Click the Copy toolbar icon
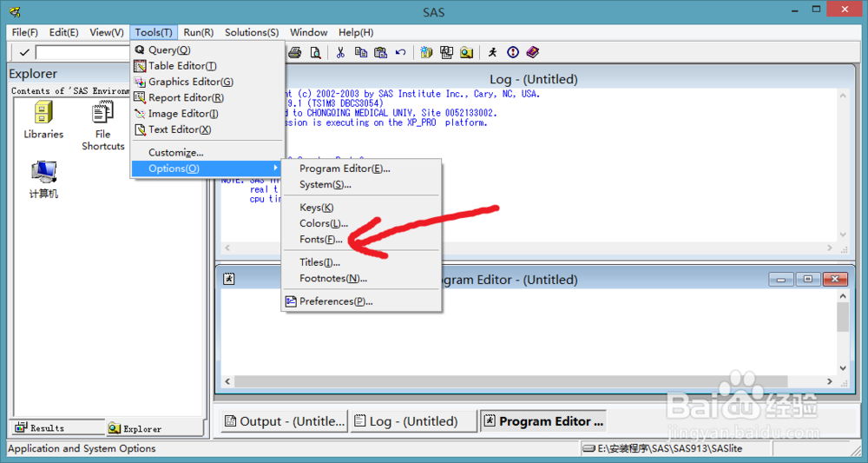The width and height of the screenshot is (868, 463). 360,53
